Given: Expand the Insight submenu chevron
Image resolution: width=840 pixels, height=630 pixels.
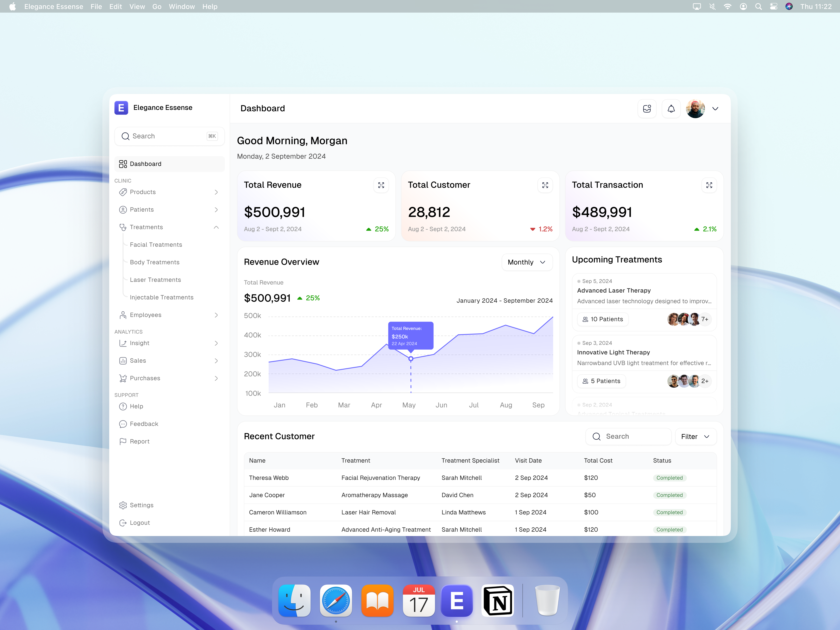Looking at the screenshot, I should pyautogui.click(x=216, y=343).
